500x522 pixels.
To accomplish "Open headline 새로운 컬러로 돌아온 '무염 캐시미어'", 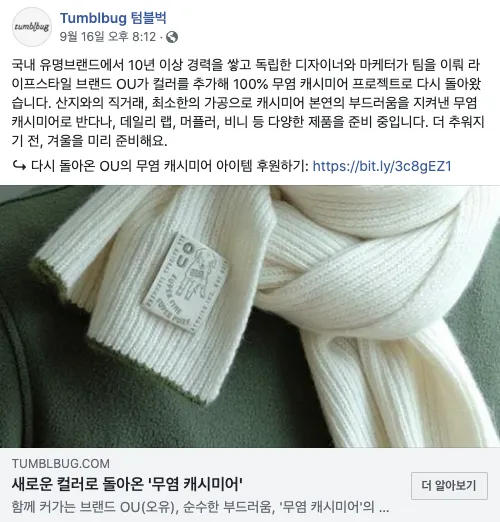I will click(127, 484).
